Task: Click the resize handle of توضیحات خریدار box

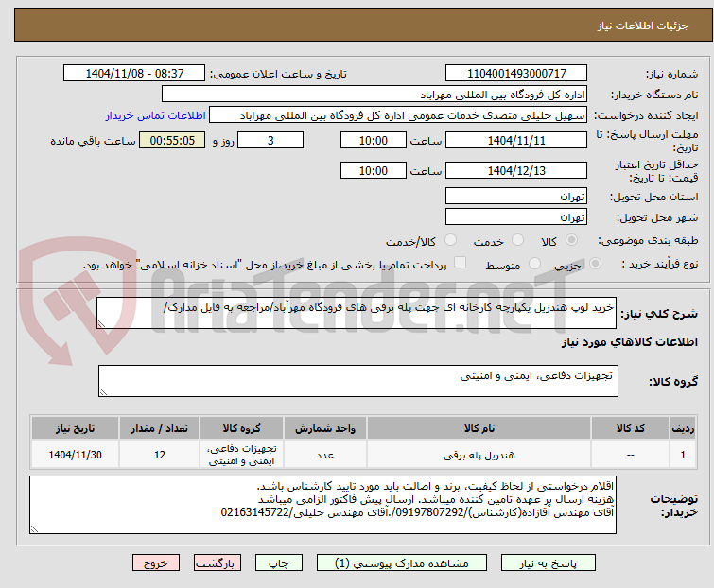Action: pos(35,528)
